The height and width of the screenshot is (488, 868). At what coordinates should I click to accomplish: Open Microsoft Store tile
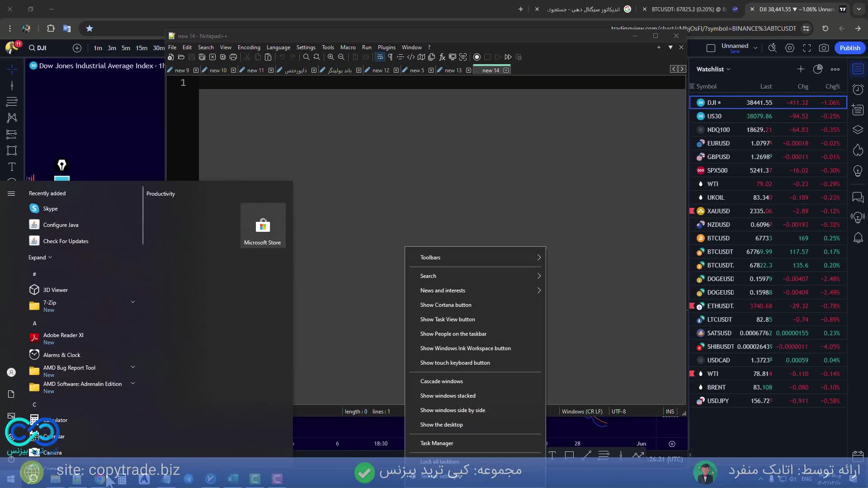point(263,226)
